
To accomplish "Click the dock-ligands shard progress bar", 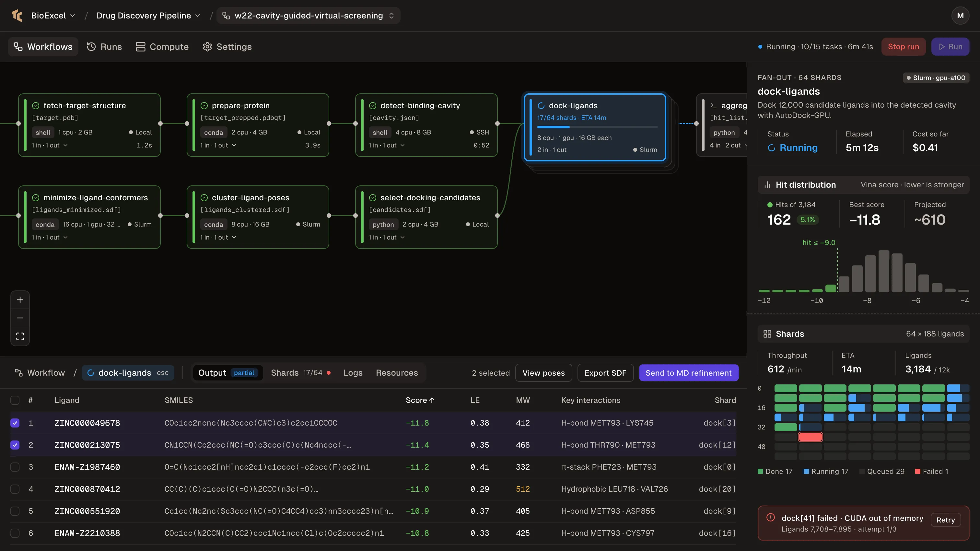I will click(x=597, y=127).
